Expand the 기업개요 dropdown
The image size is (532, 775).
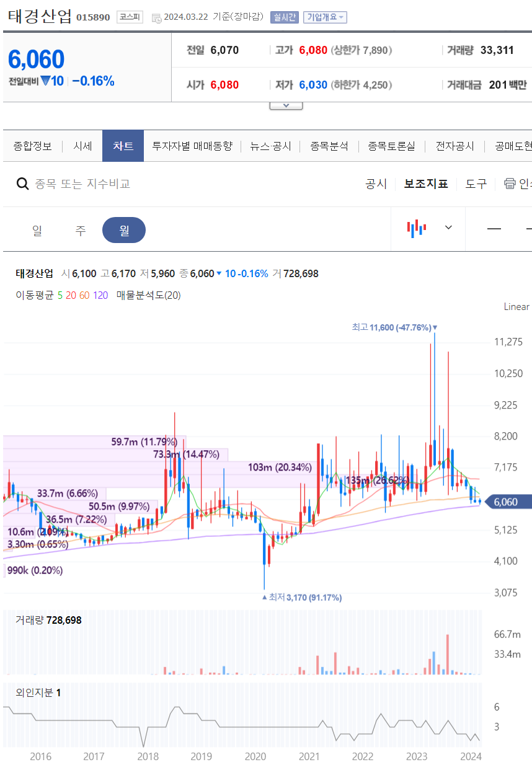point(325,17)
